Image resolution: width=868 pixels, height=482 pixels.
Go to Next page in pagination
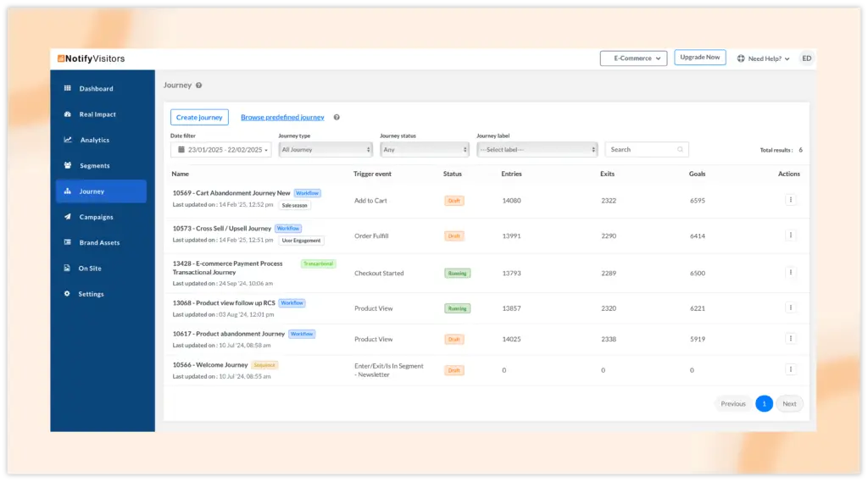[x=789, y=403]
